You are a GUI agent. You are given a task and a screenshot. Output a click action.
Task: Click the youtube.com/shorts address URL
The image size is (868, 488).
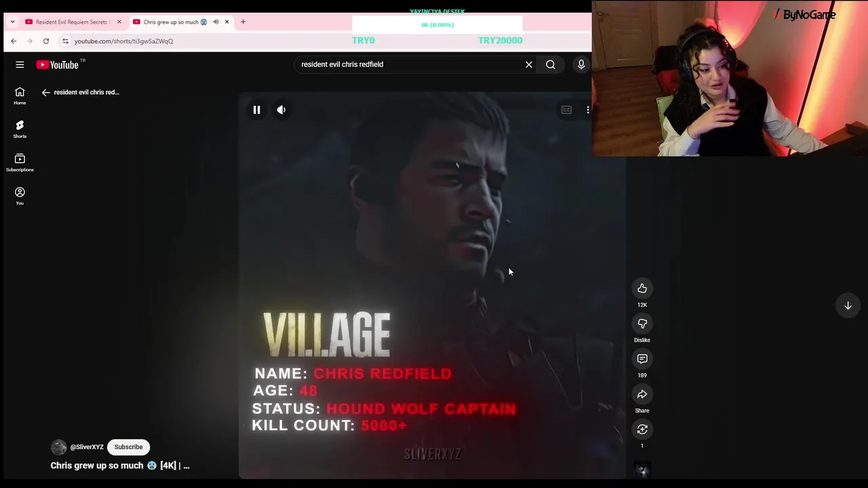tap(123, 41)
